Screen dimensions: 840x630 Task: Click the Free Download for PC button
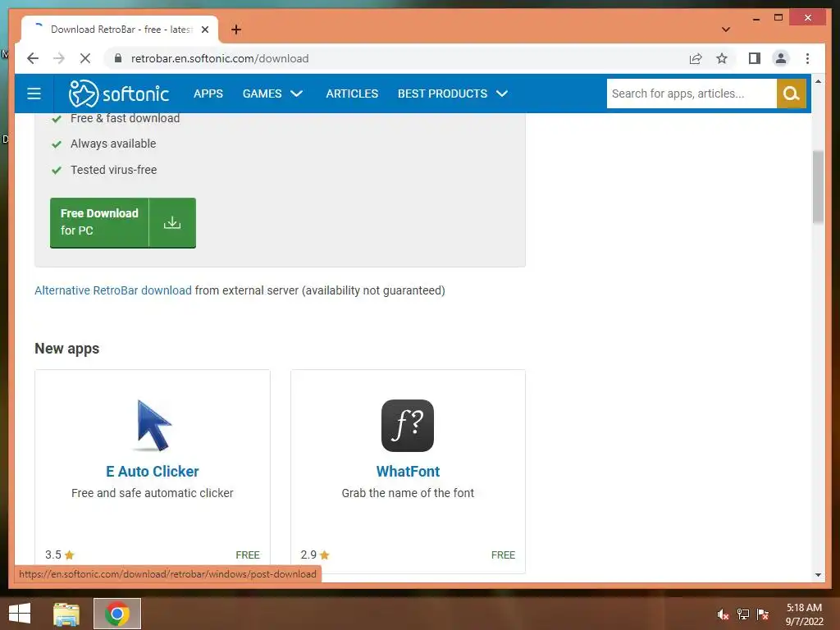click(123, 222)
